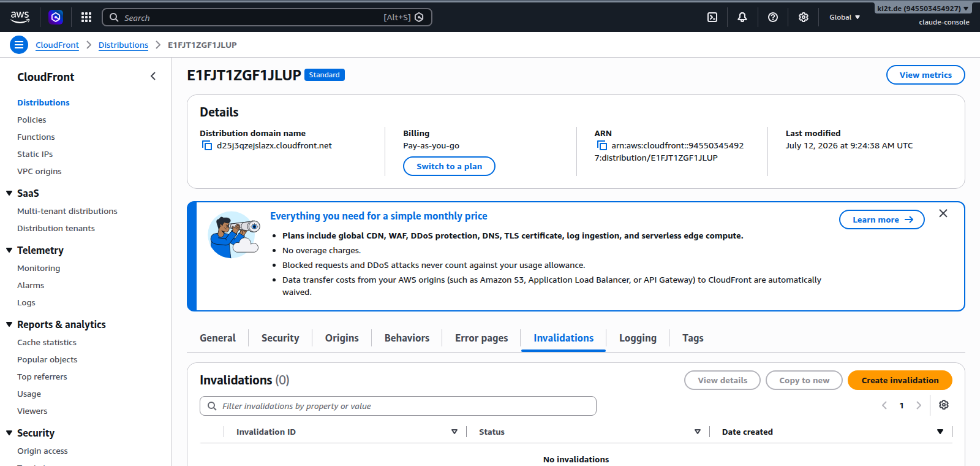
Task: Open VPC origins in side navigation
Action: click(39, 171)
